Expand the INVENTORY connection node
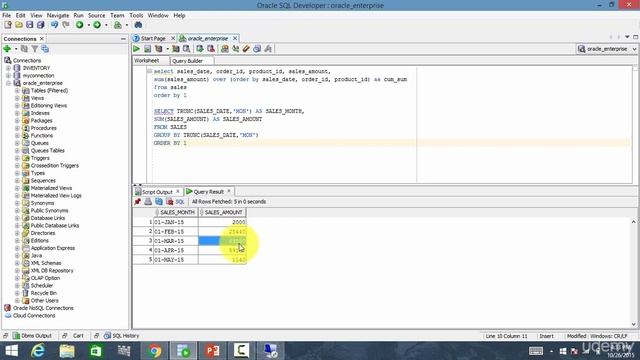The height and width of the screenshot is (360, 640). pyautogui.click(x=8, y=68)
